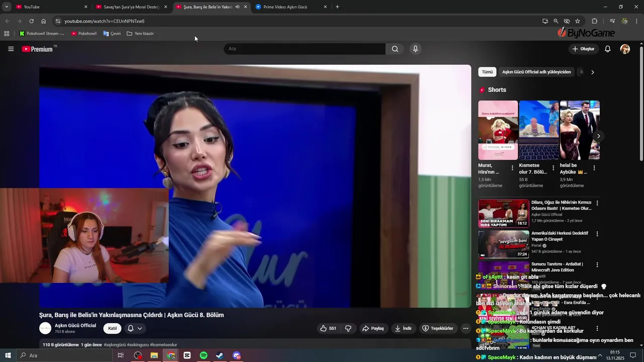This screenshot has width=644, height=362.
Task: Open Spotify from the taskbar
Action: point(204,355)
